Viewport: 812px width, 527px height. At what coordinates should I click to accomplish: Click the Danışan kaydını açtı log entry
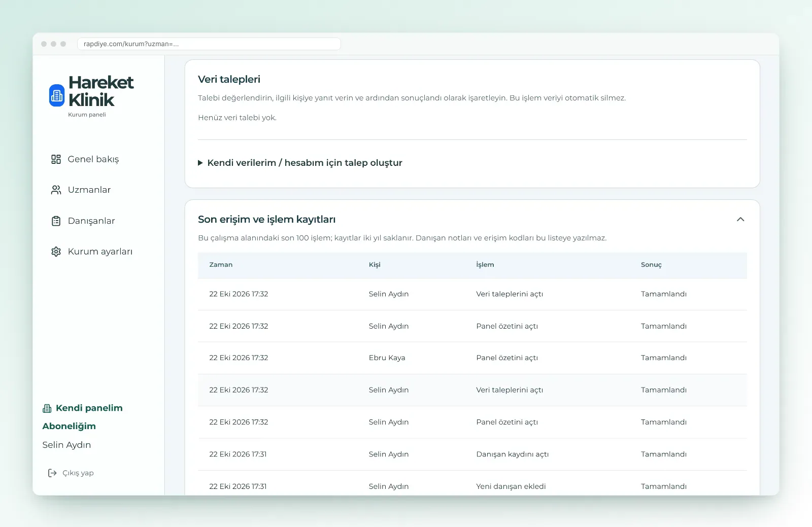click(513, 454)
